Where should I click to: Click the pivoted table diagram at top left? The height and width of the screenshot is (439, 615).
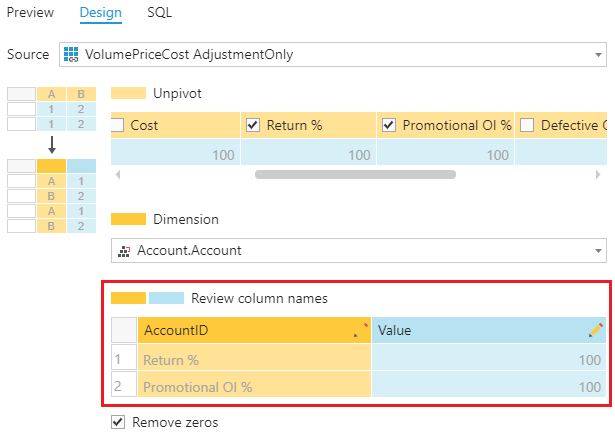[51, 110]
